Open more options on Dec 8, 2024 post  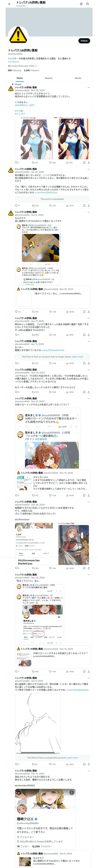click(89, 212)
